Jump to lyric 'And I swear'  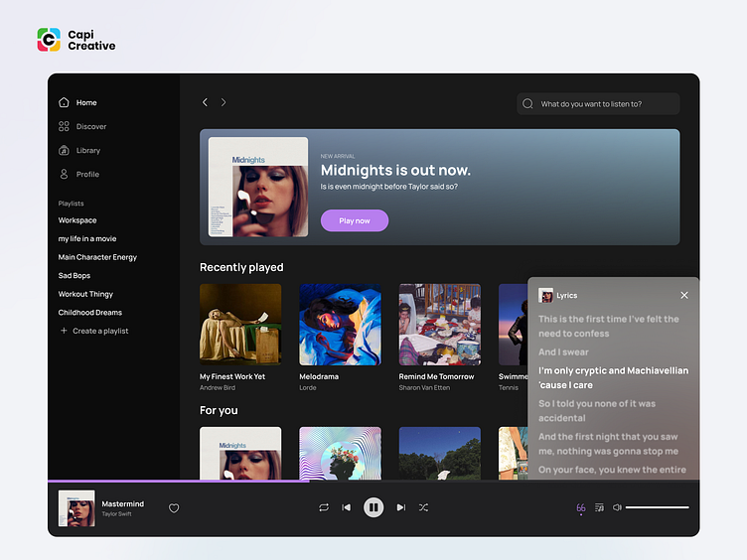[563, 352]
